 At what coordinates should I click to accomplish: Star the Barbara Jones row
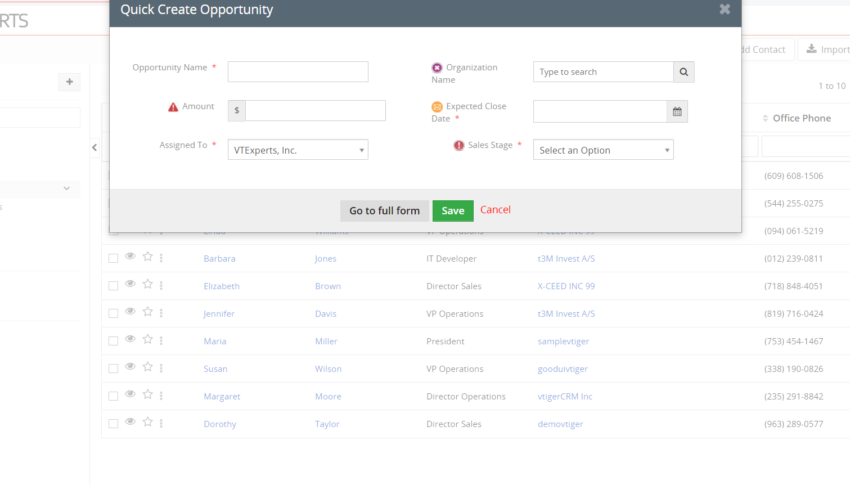(147, 257)
